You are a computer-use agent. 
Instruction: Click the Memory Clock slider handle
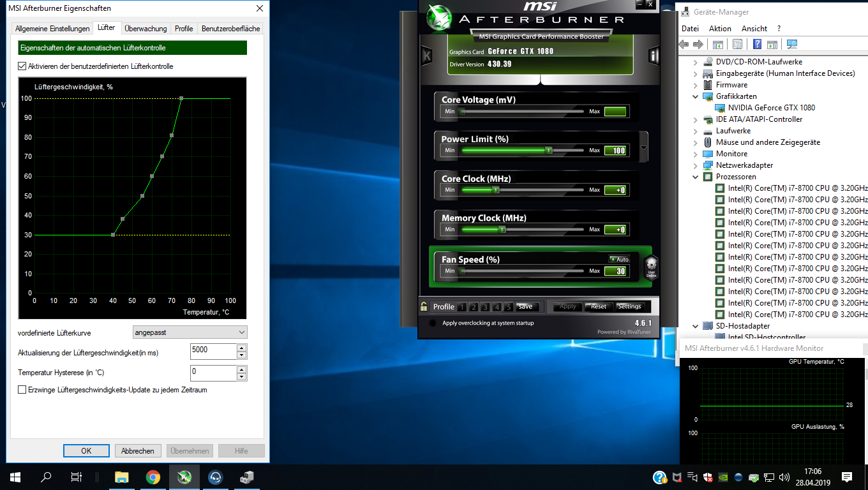pyautogui.click(x=502, y=230)
